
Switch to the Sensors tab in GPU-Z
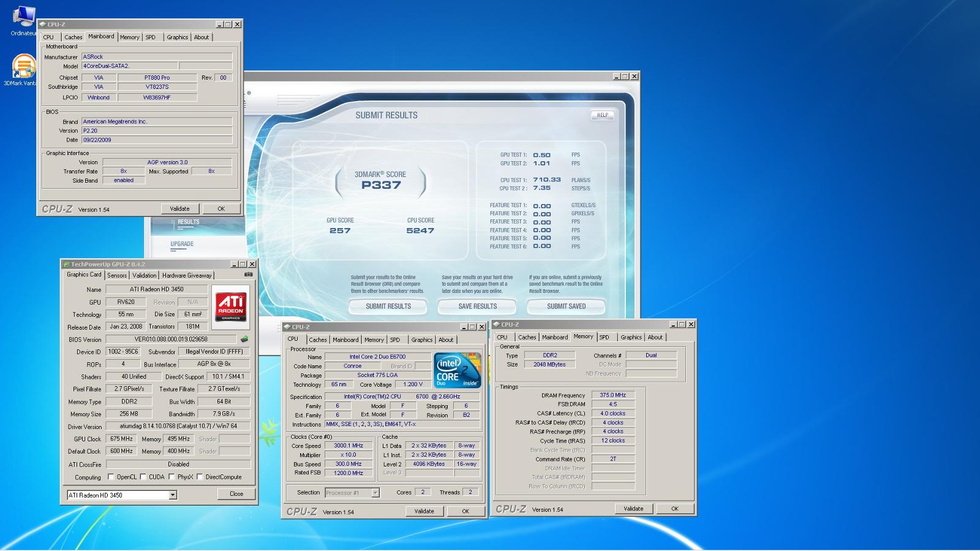coord(117,276)
